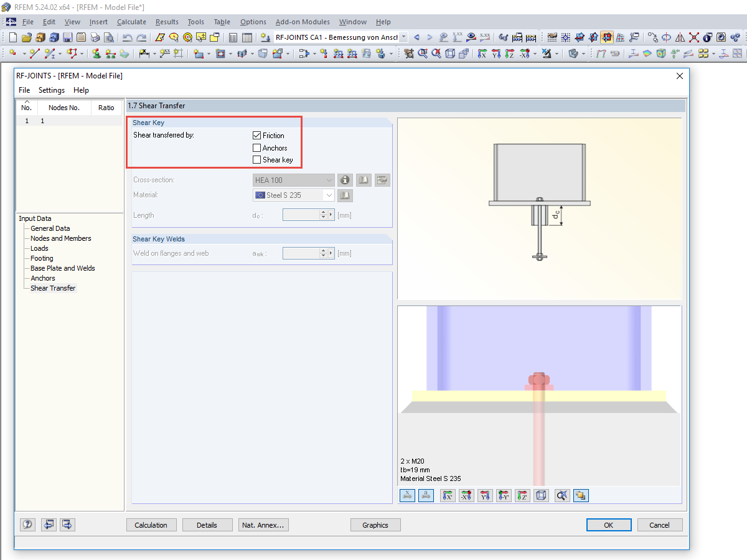Open the Results menu in RFEM
This screenshot has width=747, height=560.
tap(167, 22)
